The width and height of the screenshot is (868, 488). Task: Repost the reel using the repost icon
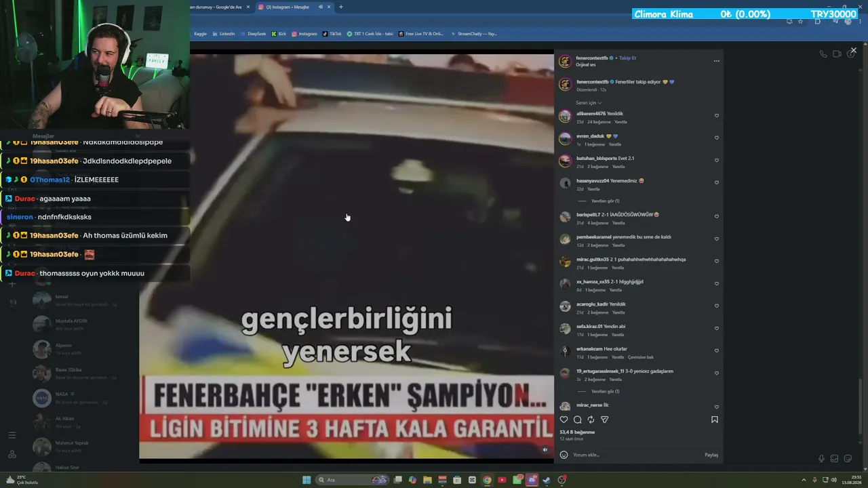point(591,420)
